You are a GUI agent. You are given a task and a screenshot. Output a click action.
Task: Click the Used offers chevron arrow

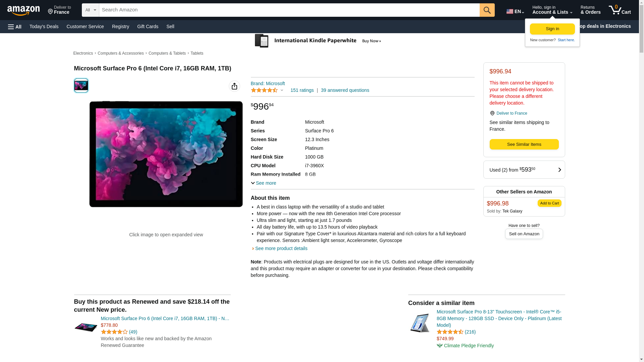pos(559,170)
